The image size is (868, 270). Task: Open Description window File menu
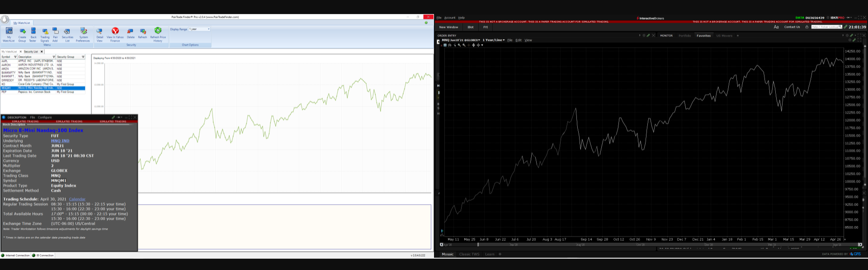[33, 117]
